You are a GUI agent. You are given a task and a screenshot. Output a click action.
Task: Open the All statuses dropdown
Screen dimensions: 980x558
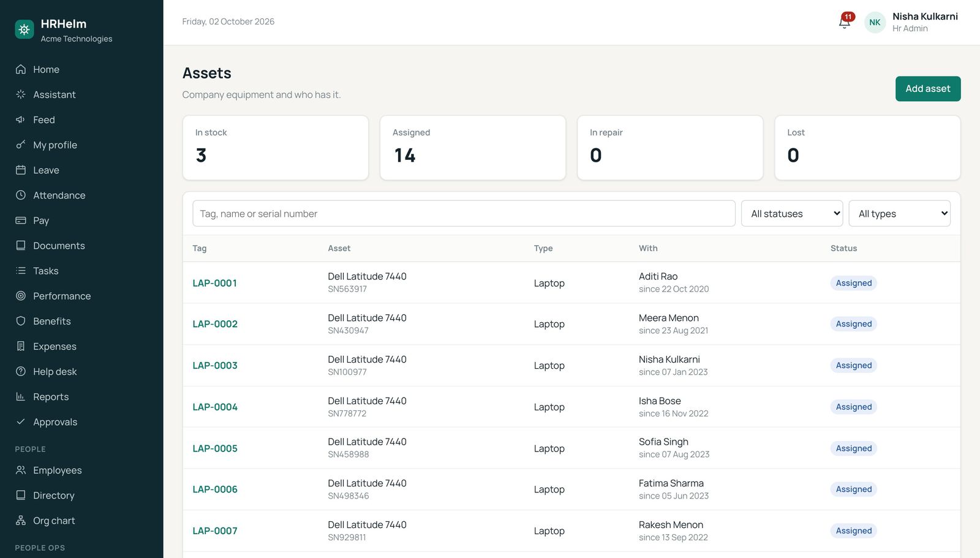click(x=792, y=213)
